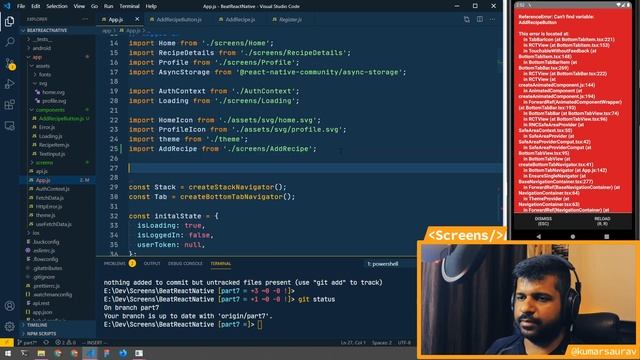Image resolution: width=640 pixels, height=360 pixels.
Task: Expand the android folder
Action: 42,48
